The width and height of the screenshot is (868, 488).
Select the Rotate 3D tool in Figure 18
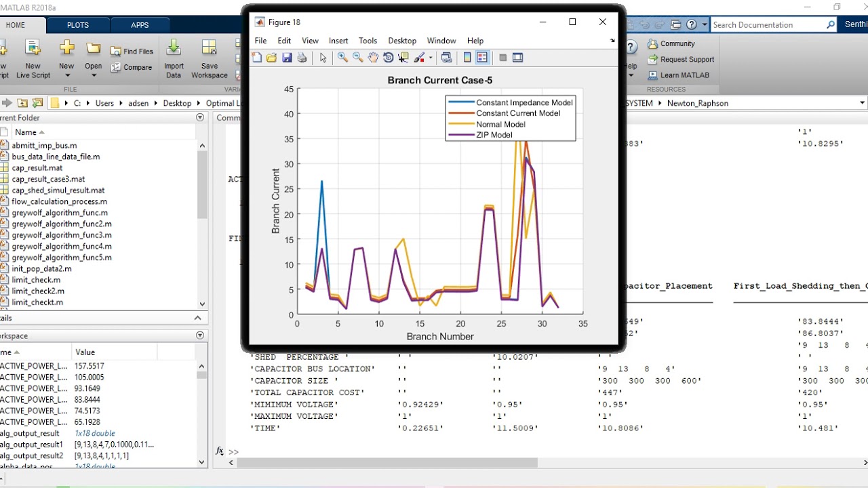(389, 58)
